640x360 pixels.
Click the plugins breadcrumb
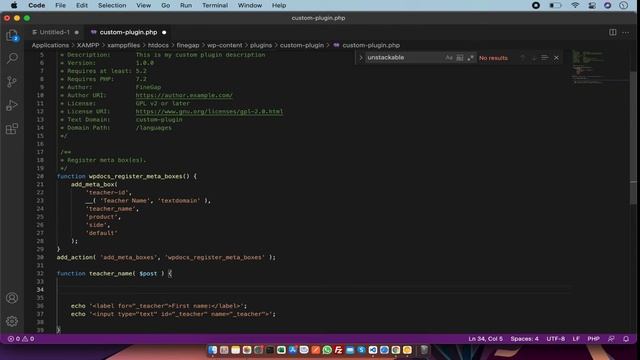[261, 45]
